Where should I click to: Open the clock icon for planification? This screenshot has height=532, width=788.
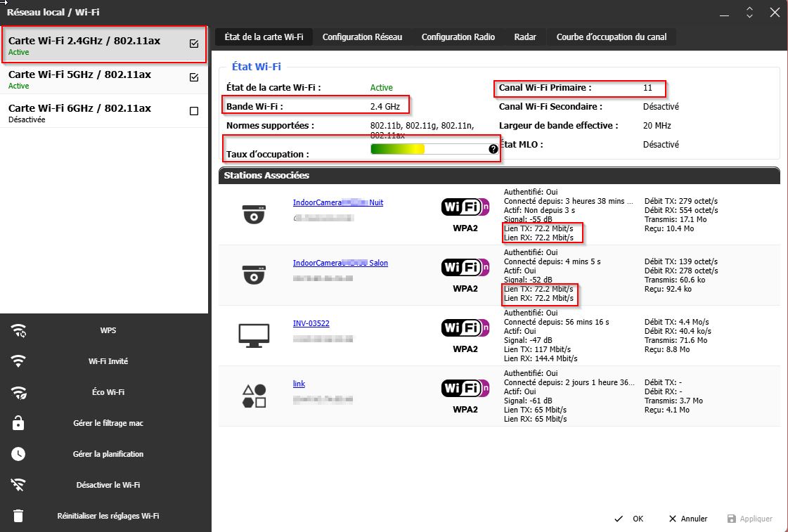coord(18,454)
